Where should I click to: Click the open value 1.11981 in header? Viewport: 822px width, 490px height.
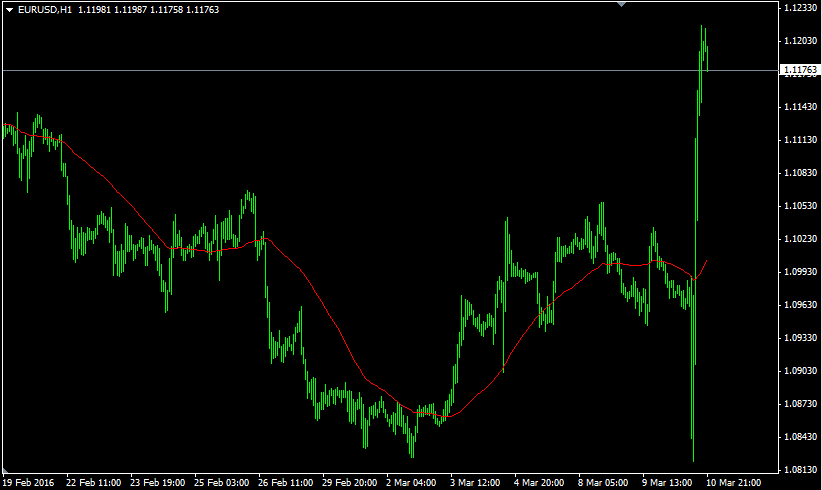point(94,9)
